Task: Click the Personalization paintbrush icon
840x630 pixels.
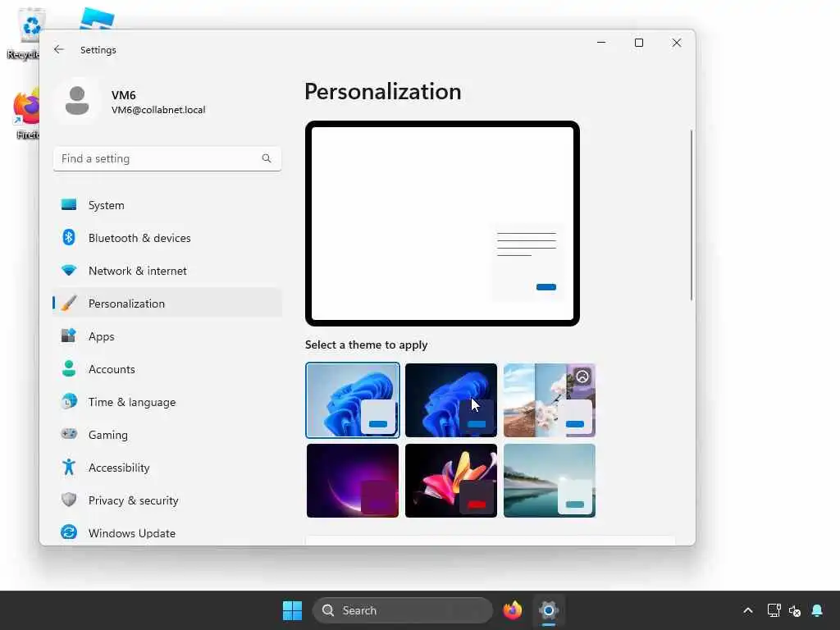Action: 69,304
